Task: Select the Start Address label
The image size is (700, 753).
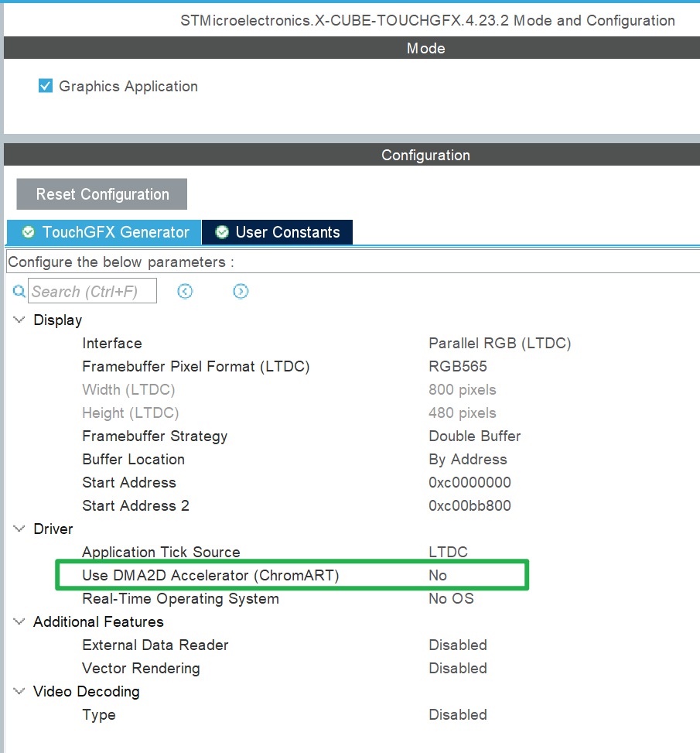Action: point(129,483)
